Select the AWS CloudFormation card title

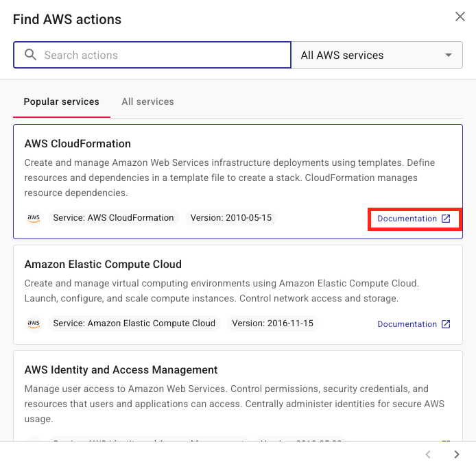click(78, 144)
